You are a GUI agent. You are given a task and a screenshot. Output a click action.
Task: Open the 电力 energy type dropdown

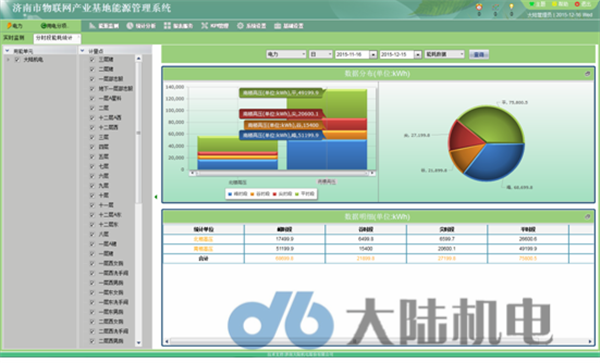pos(286,54)
